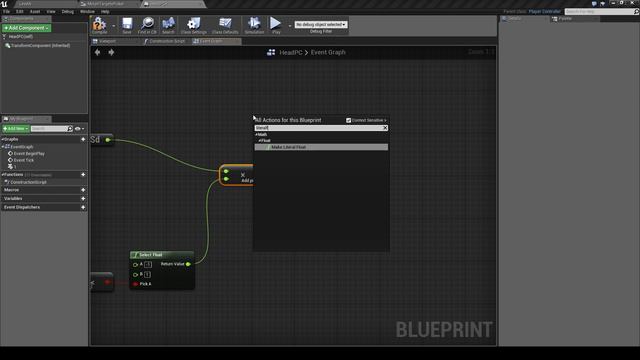Screen dimensions: 640x360
Task: Click the Add Component button
Action: pyautogui.click(x=27, y=28)
